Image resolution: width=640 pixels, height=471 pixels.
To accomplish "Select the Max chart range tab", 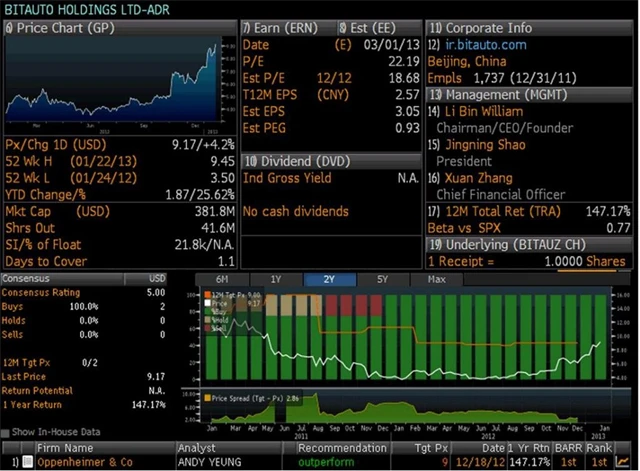I will pyautogui.click(x=437, y=280).
